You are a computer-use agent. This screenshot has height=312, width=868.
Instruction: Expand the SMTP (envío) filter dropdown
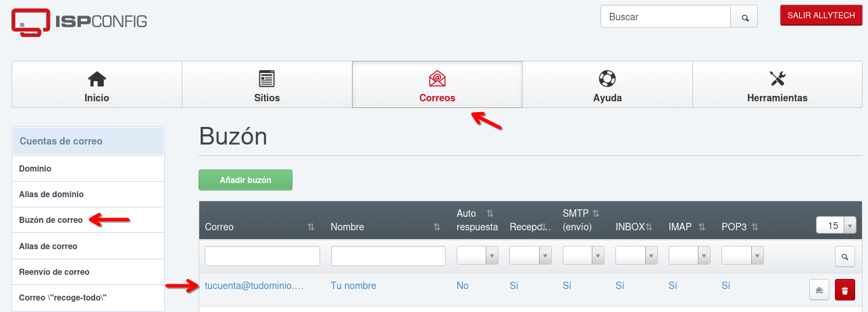[x=584, y=256]
